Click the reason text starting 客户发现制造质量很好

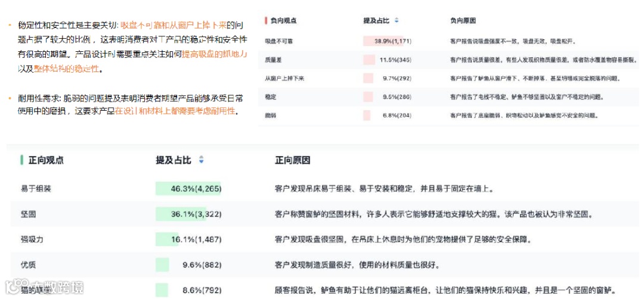pyautogui.click(x=358, y=265)
